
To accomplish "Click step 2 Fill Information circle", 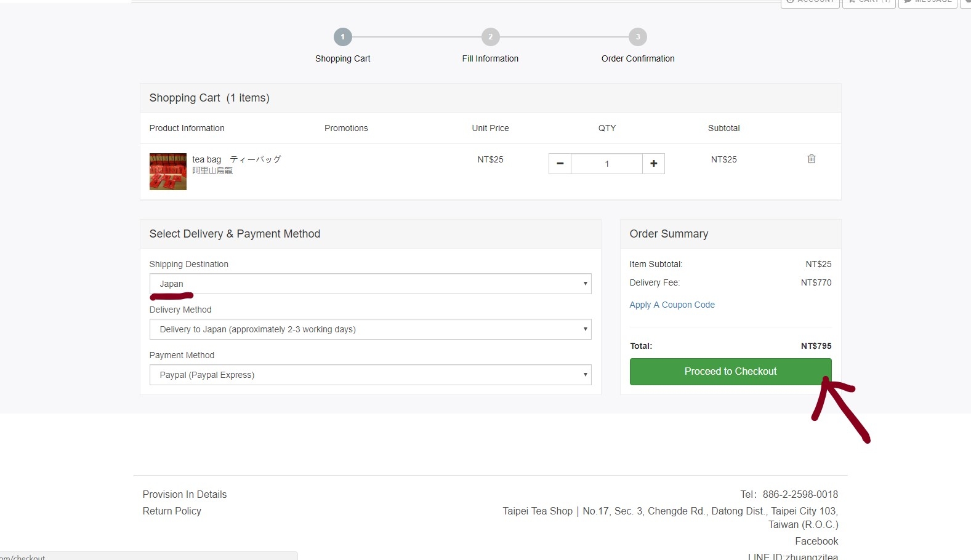I will tap(490, 37).
